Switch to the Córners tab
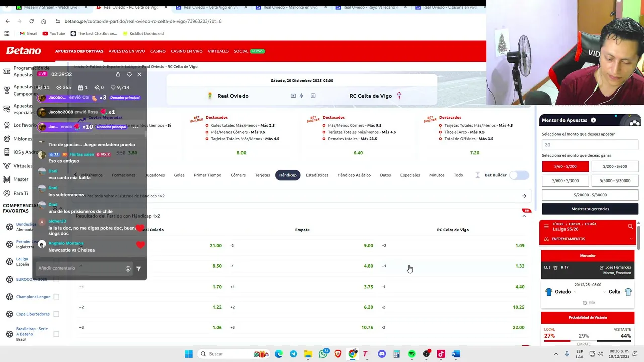This screenshot has width=644, height=362. [x=238, y=175]
